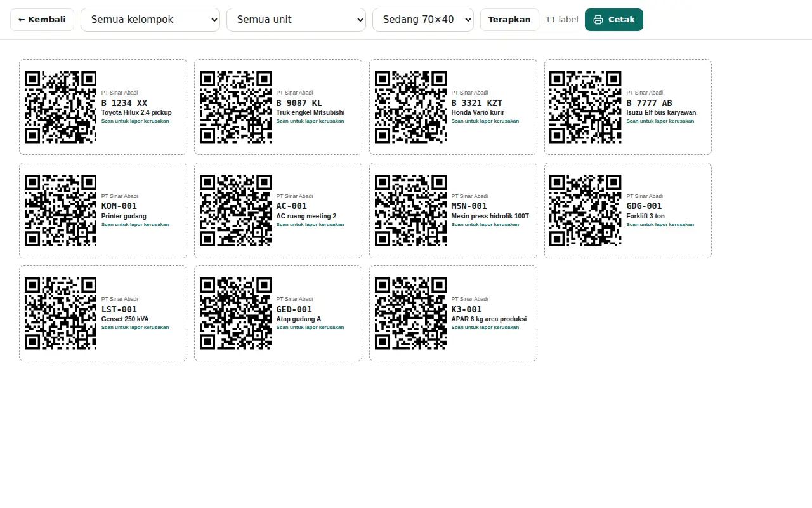Click the text Forklift 3 ton

(x=646, y=217)
